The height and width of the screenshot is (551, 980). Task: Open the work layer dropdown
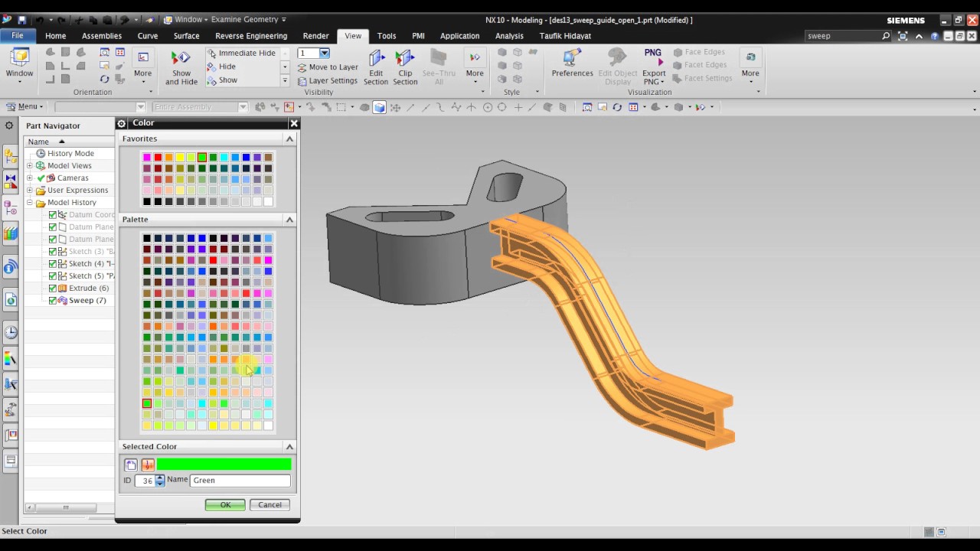coord(325,53)
